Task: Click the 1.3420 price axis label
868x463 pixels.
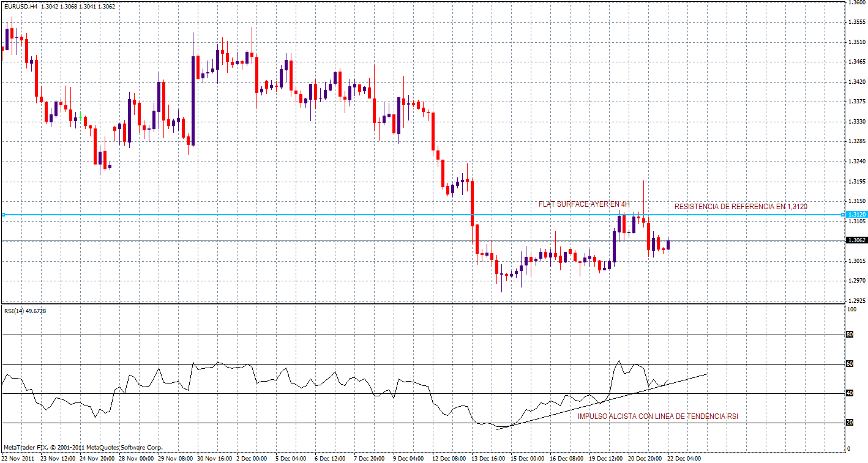Action: point(857,82)
